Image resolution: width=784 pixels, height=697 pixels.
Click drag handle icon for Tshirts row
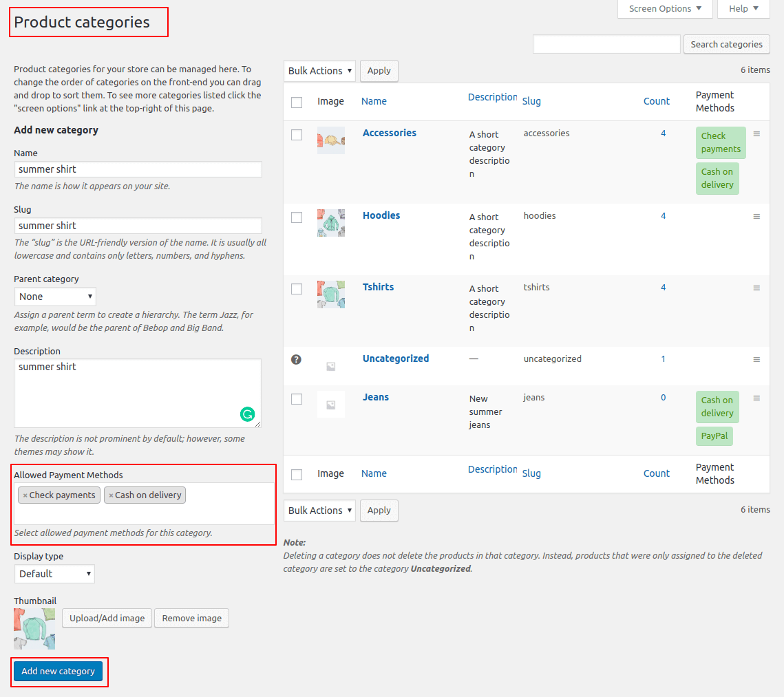tap(756, 288)
